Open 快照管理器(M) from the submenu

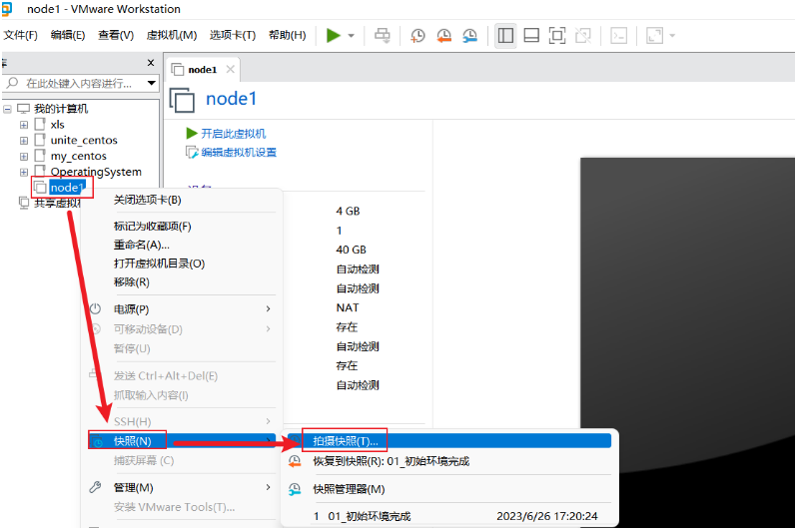349,489
